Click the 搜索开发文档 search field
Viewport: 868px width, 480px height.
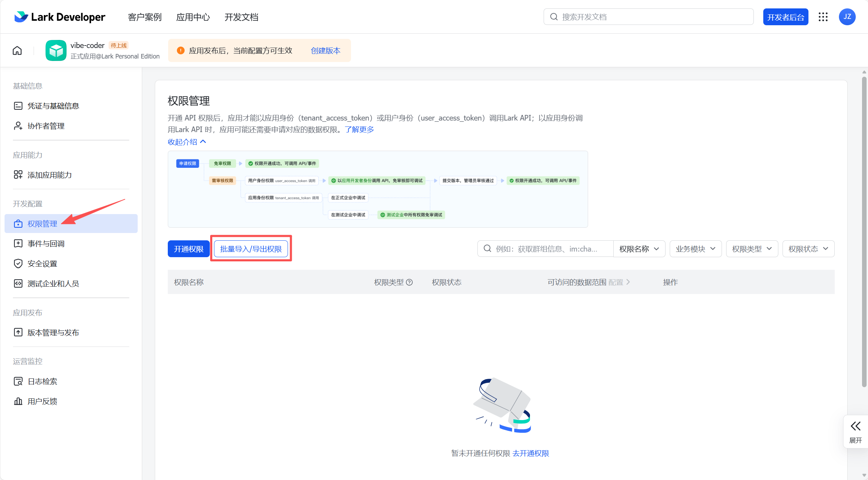[x=648, y=16]
